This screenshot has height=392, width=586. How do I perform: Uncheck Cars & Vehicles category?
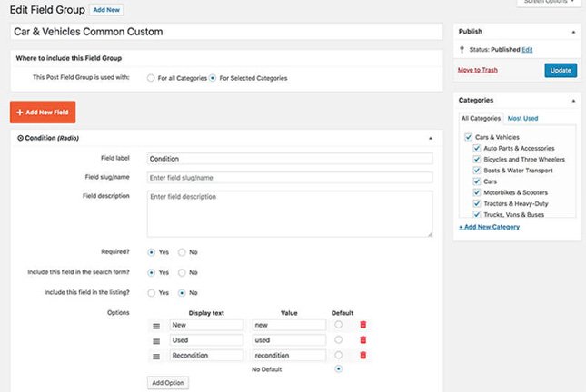coord(468,137)
